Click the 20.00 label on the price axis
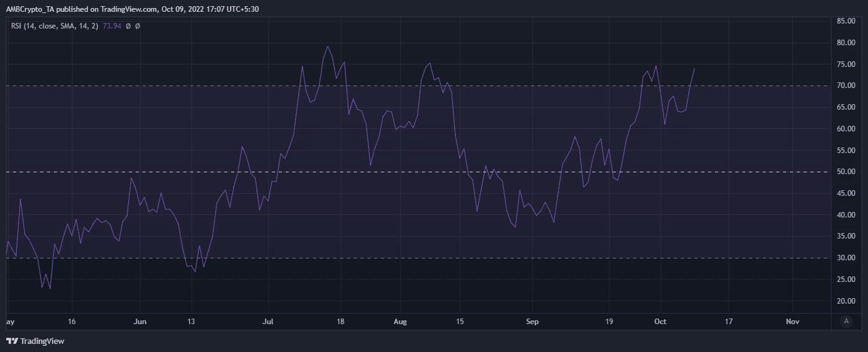868x352 pixels. (846, 301)
